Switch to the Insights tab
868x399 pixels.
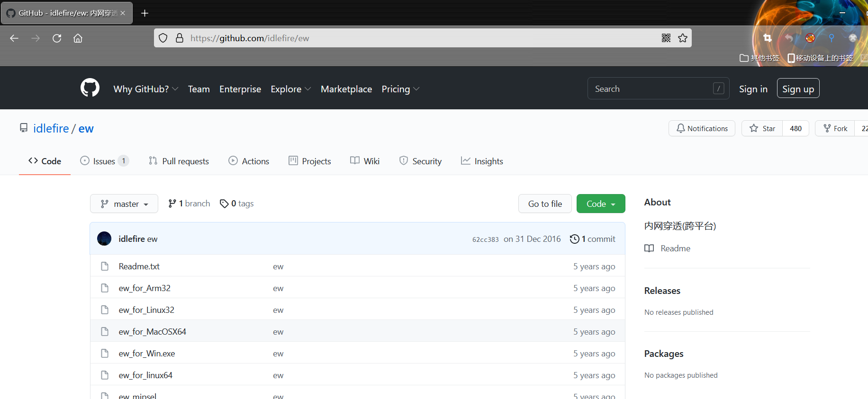pyautogui.click(x=482, y=161)
